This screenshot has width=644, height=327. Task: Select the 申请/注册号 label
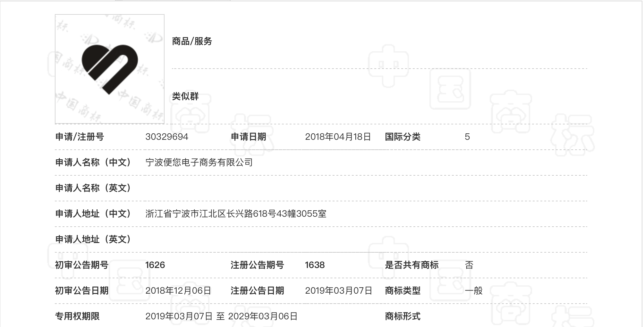coord(80,137)
